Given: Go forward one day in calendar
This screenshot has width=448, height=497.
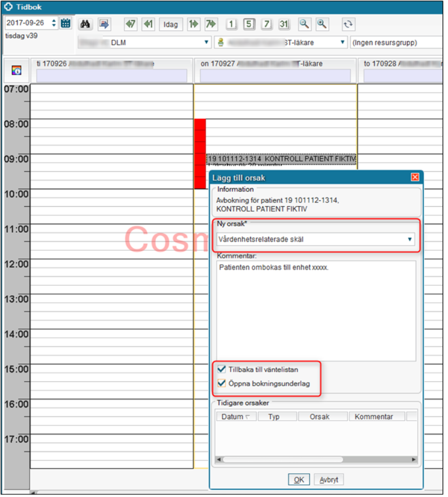Looking at the screenshot, I should [x=193, y=24].
